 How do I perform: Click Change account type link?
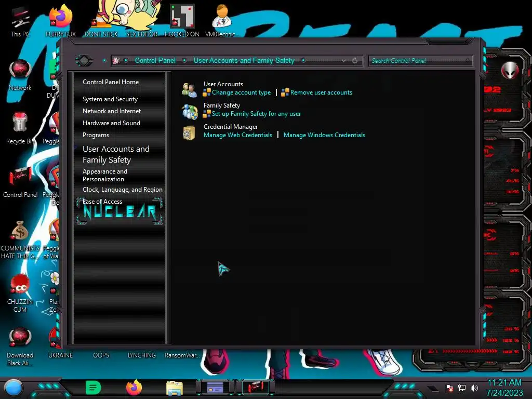[241, 92]
